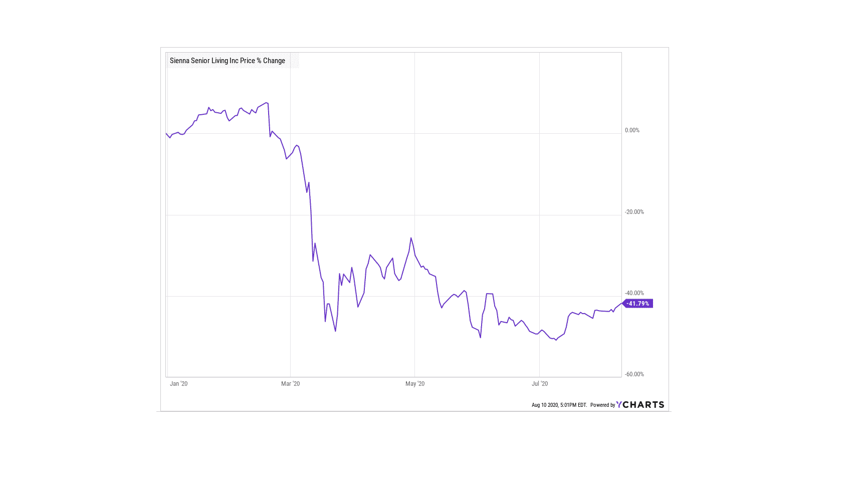Click the Sienna Senior Living legend title
The width and height of the screenshot is (868, 492).
pos(227,61)
